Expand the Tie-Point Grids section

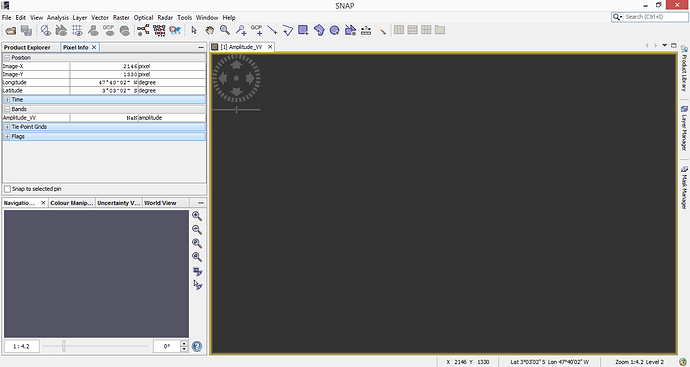pyautogui.click(x=7, y=127)
